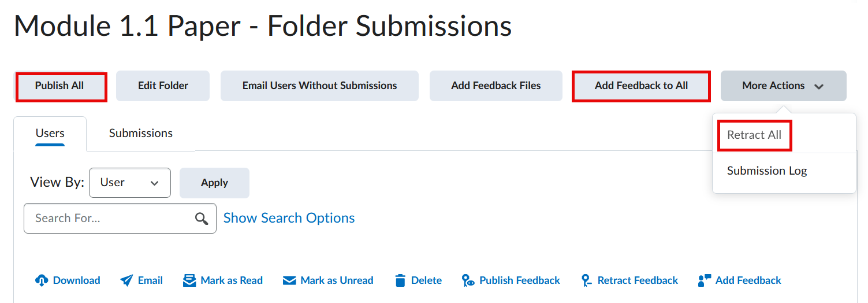
Task: Click the search magnifying glass icon
Action: pyautogui.click(x=202, y=219)
